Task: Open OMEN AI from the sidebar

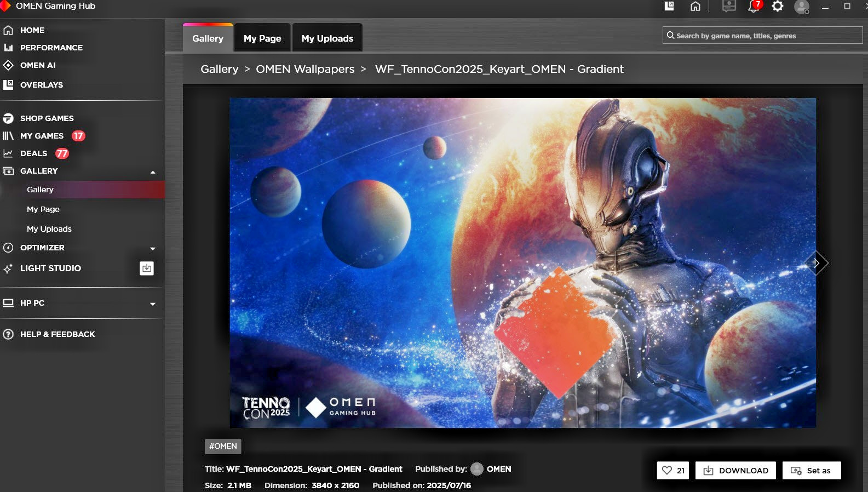Action: coord(38,65)
